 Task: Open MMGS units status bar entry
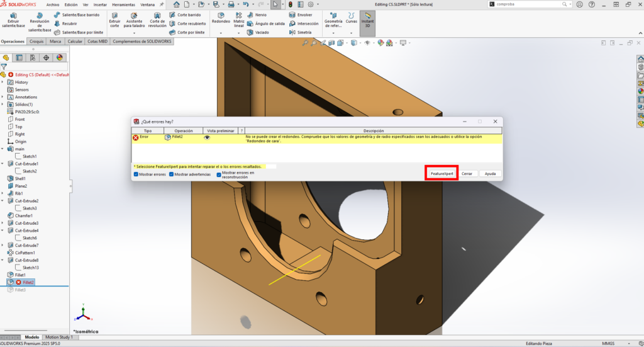click(608, 343)
